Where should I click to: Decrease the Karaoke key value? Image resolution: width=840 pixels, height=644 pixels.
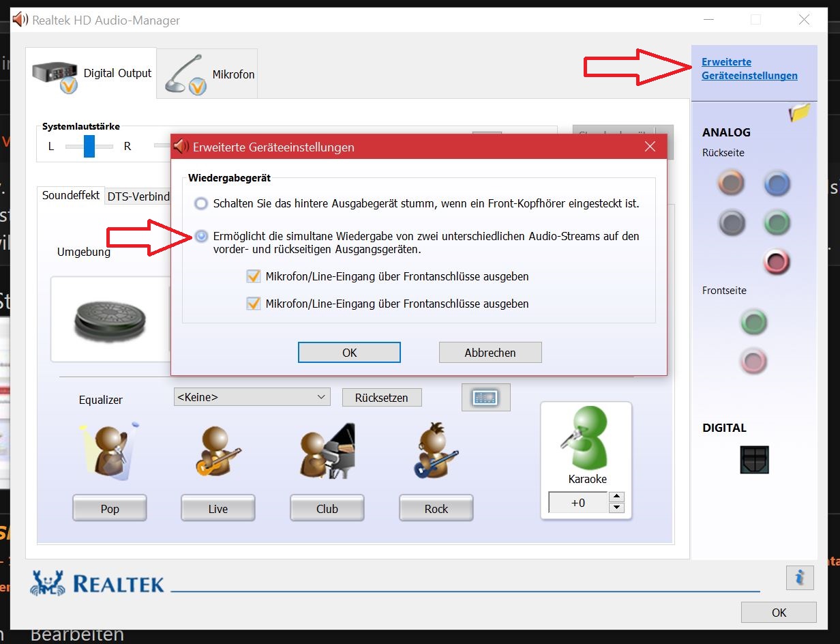pyautogui.click(x=616, y=508)
